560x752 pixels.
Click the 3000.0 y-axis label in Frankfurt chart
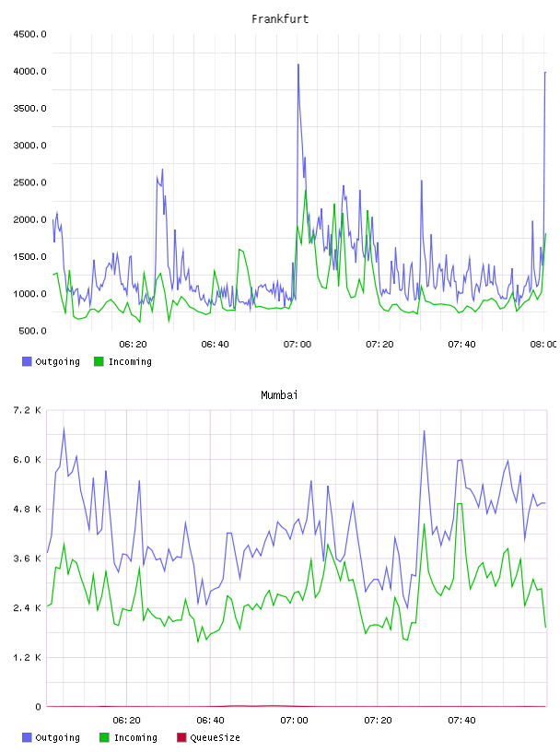29,146
